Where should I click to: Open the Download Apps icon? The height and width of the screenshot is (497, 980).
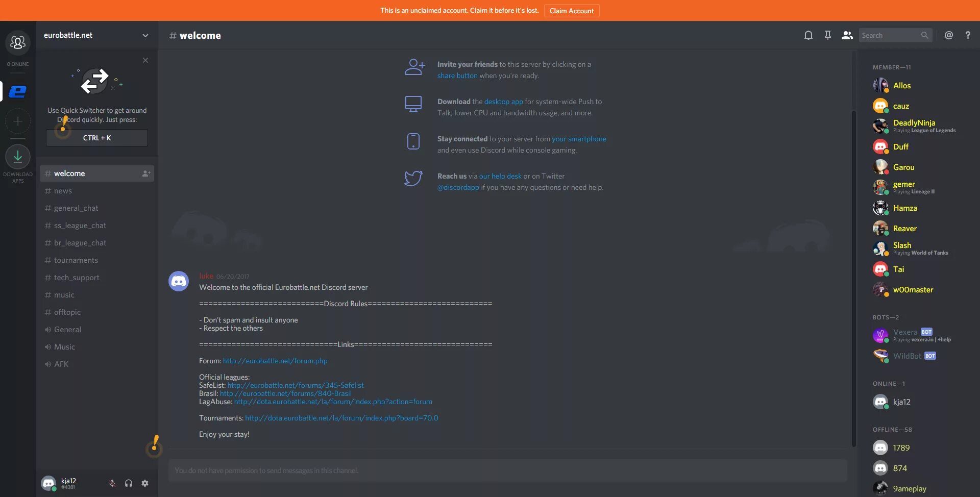(18, 157)
